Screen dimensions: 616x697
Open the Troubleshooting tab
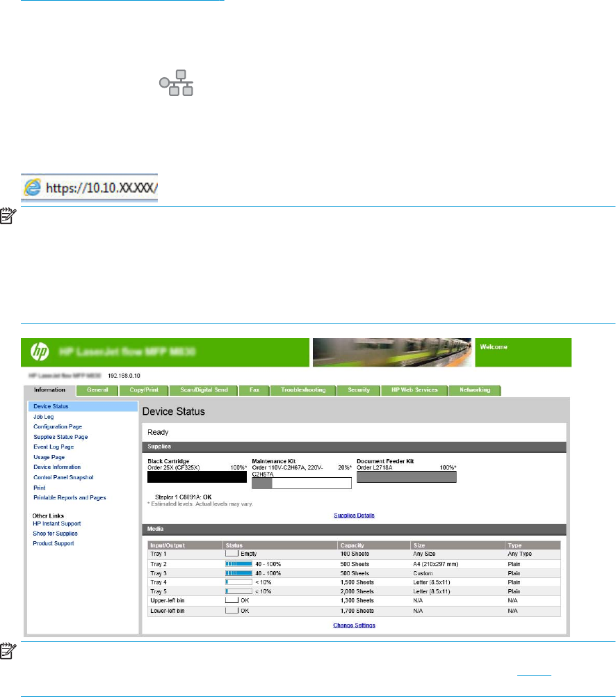coord(303,390)
